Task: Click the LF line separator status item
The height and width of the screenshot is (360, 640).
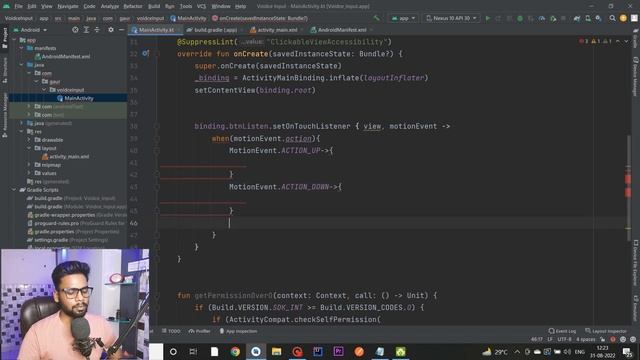Action: point(550,339)
